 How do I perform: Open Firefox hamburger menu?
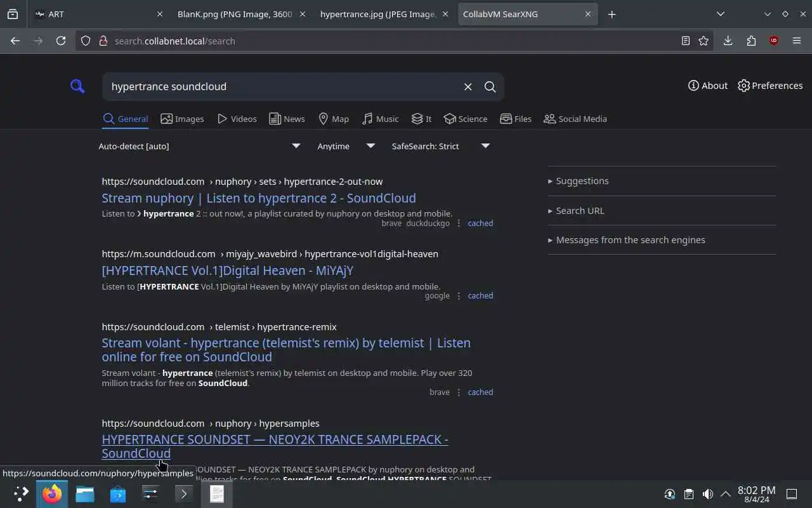pos(797,41)
